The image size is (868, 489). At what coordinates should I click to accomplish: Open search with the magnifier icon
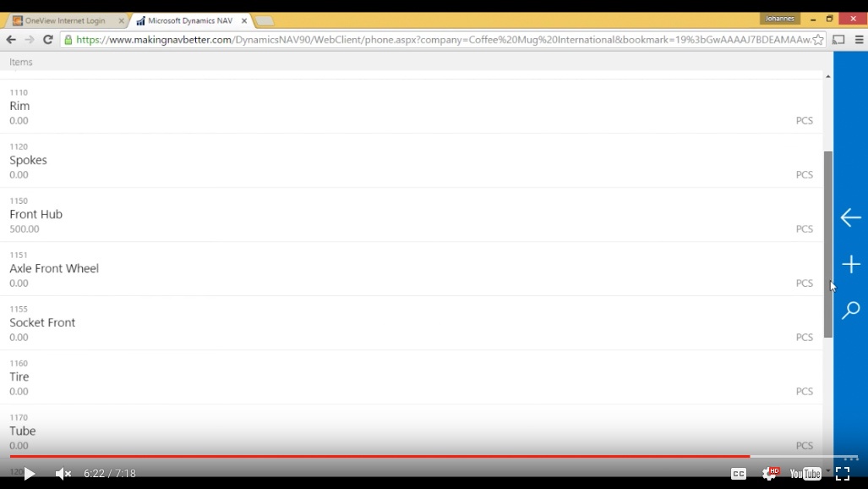coord(851,310)
